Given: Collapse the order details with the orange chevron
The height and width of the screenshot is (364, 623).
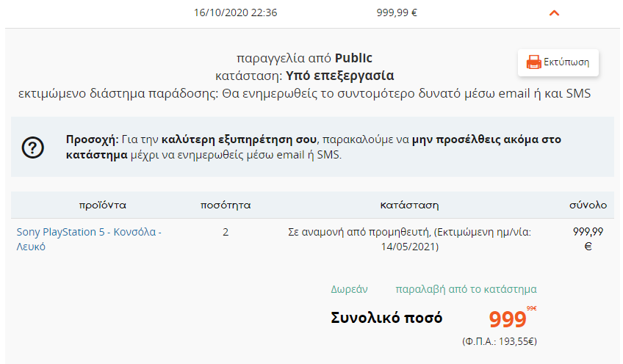Looking at the screenshot, I should (554, 13).
